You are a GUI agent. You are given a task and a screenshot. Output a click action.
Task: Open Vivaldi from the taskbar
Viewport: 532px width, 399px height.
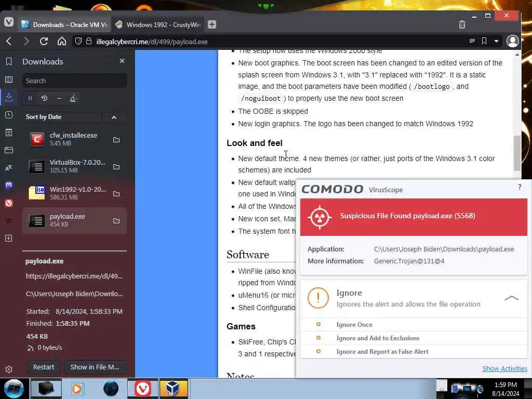(143, 389)
